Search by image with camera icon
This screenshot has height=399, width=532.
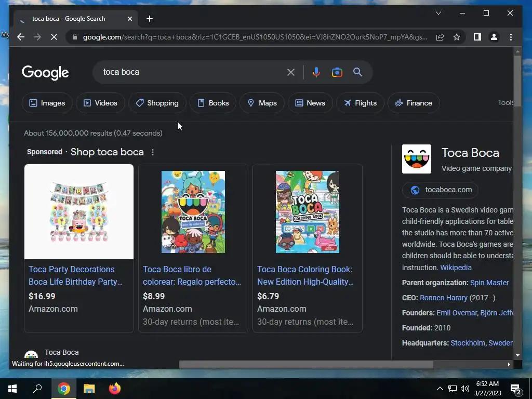[x=337, y=72]
